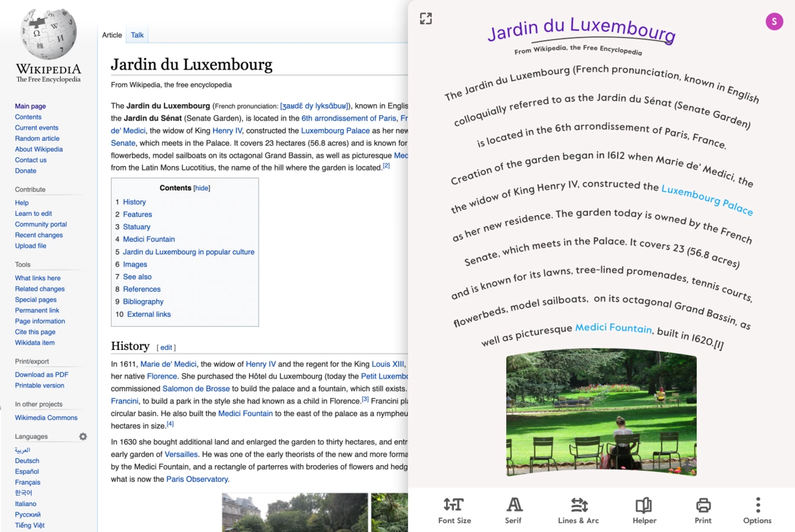Click About Wikipedia link
The image size is (795, 532).
(x=39, y=149)
